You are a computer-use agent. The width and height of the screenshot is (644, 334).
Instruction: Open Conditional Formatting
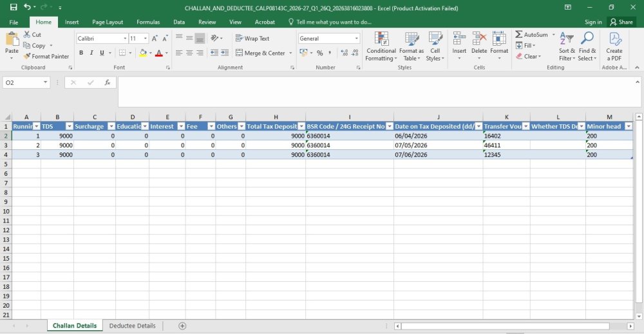coord(381,47)
